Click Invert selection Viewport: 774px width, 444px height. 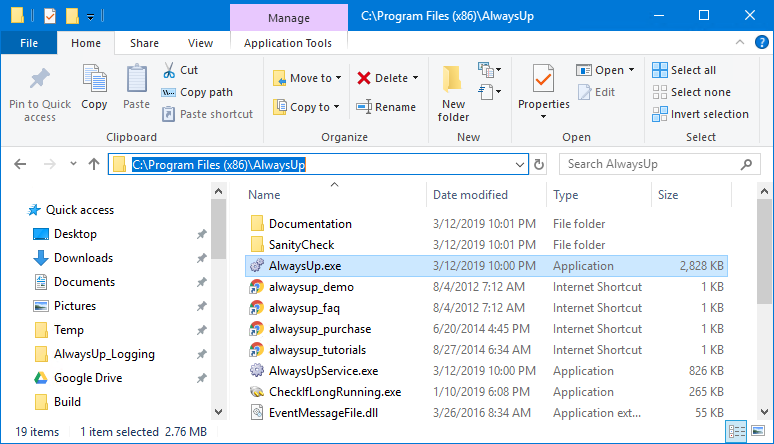(x=700, y=114)
